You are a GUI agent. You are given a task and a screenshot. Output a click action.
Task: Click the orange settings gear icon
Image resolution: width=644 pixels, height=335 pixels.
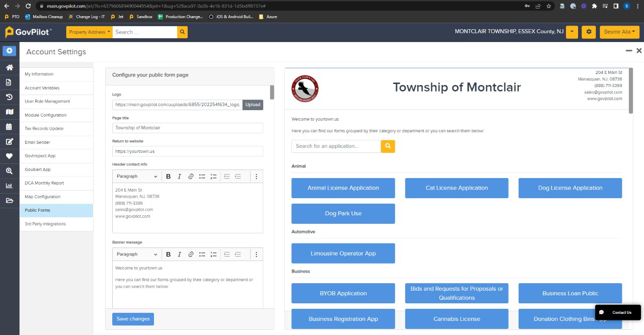tap(589, 32)
